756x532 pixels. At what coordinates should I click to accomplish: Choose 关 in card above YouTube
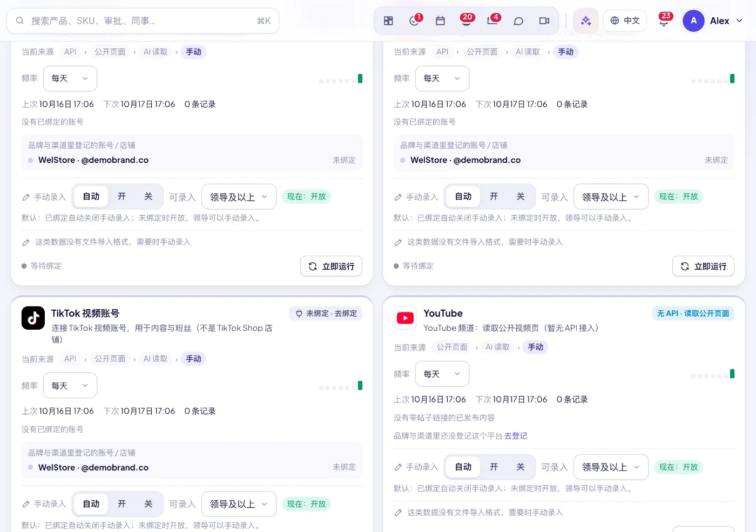coord(521,196)
